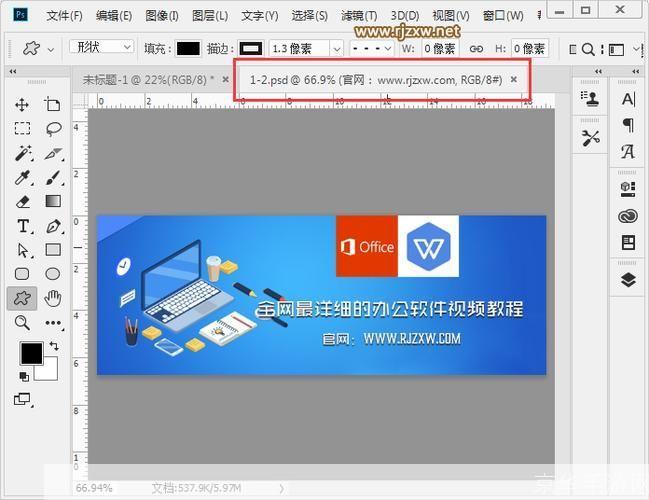Viewport: 649px width, 500px height.
Task: Select the Brush tool
Action: (53, 178)
